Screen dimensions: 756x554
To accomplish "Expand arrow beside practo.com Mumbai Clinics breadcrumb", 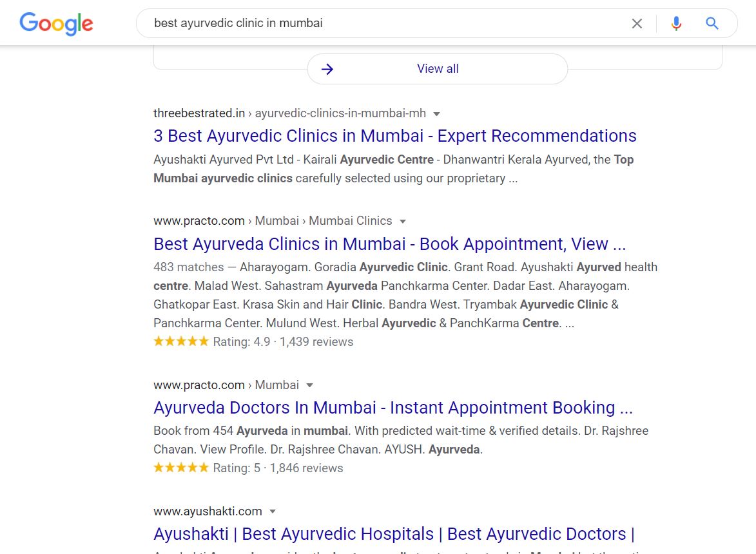I will [x=403, y=221].
